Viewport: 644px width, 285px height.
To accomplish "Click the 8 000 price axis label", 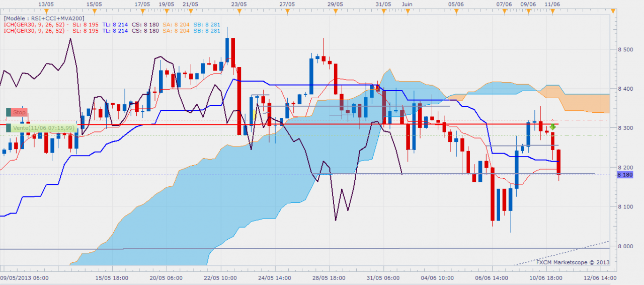I will tap(624, 246).
